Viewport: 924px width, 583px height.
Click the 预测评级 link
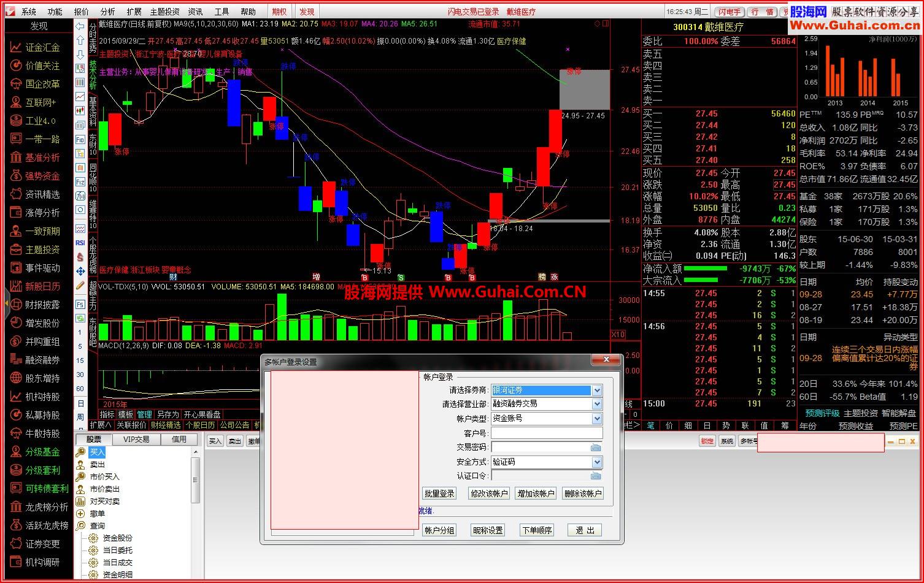point(822,413)
